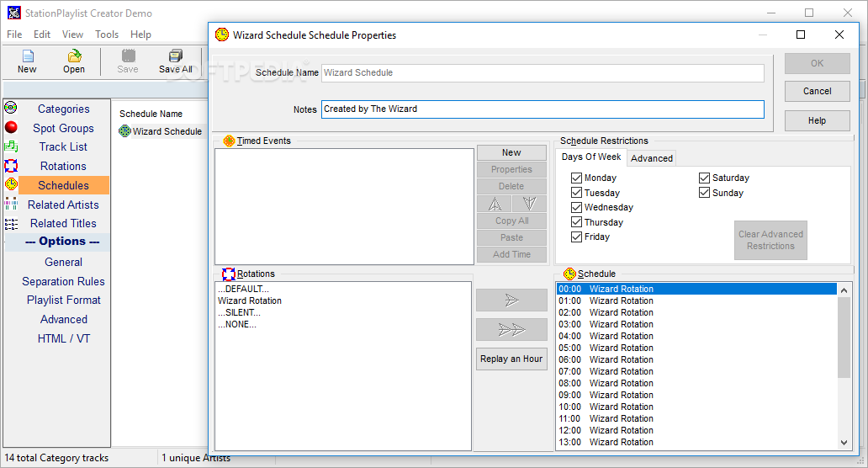Viewport: 868px width, 468px height.
Task: Click the dialog Help button
Action: click(x=817, y=120)
